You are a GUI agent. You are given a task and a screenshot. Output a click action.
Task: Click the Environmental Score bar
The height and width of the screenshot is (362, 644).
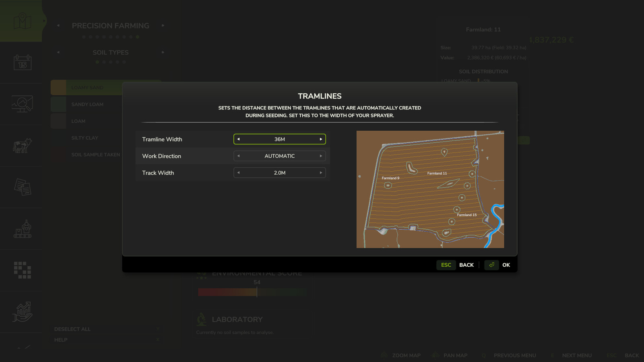pyautogui.click(x=252, y=292)
